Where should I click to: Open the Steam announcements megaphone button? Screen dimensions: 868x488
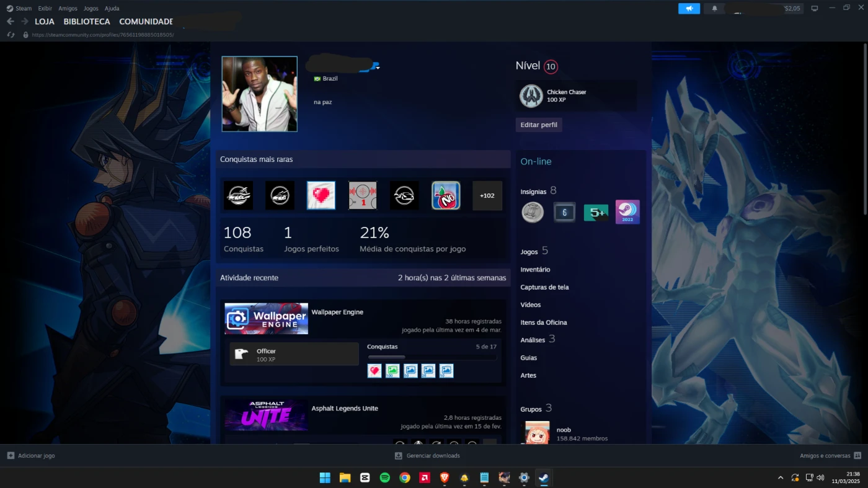[689, 9]
